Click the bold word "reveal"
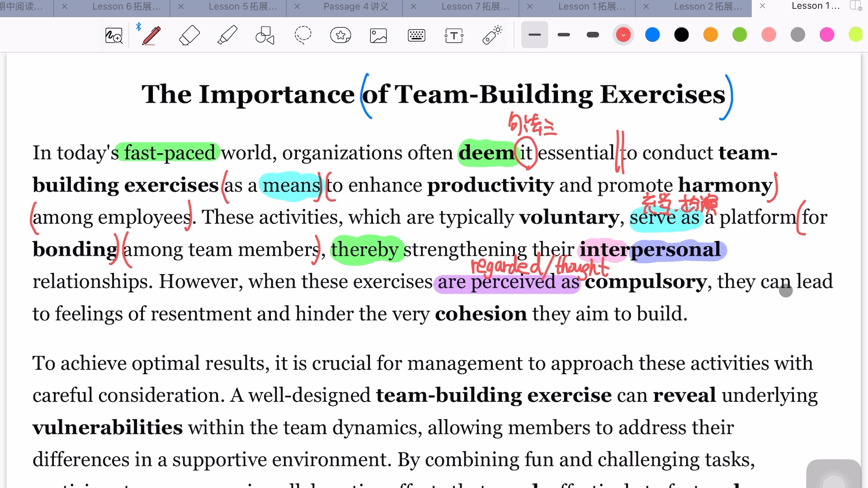This screenshot has height=488, width=868. tap(684, 395)
